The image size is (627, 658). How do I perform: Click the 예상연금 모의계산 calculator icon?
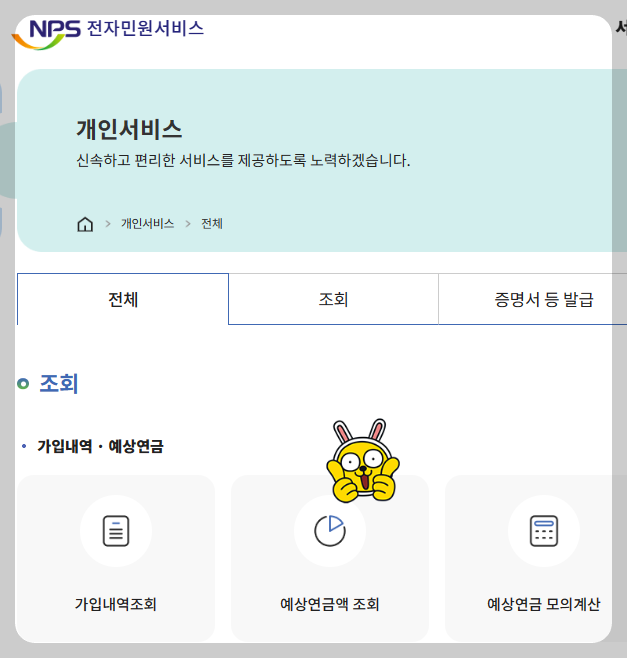[x=544, y=531]
